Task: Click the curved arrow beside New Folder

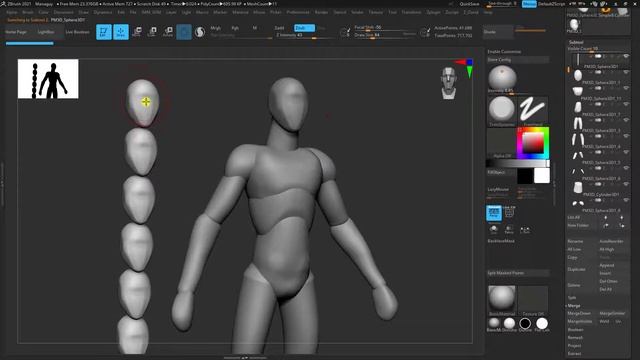Action: tap(606, 226)
